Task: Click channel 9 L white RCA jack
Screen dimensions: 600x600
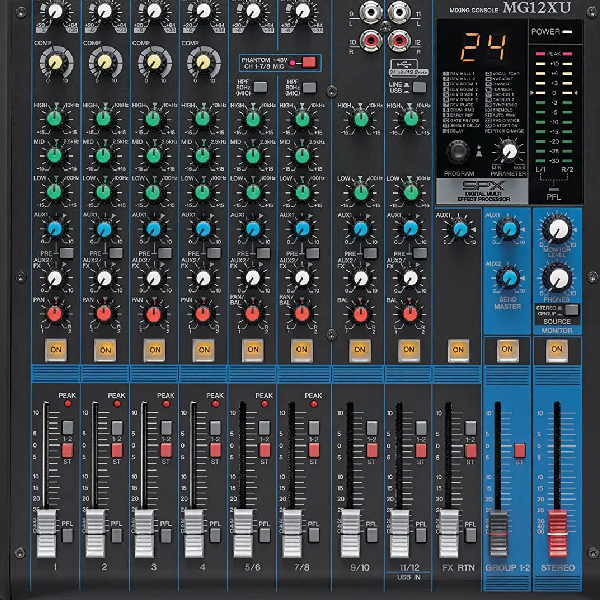Action: coord(371,13)
